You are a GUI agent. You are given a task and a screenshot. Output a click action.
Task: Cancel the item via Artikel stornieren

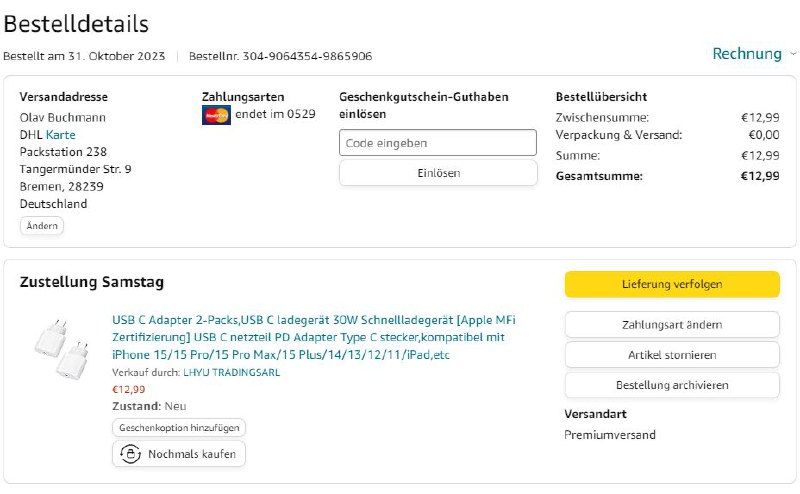672,354
